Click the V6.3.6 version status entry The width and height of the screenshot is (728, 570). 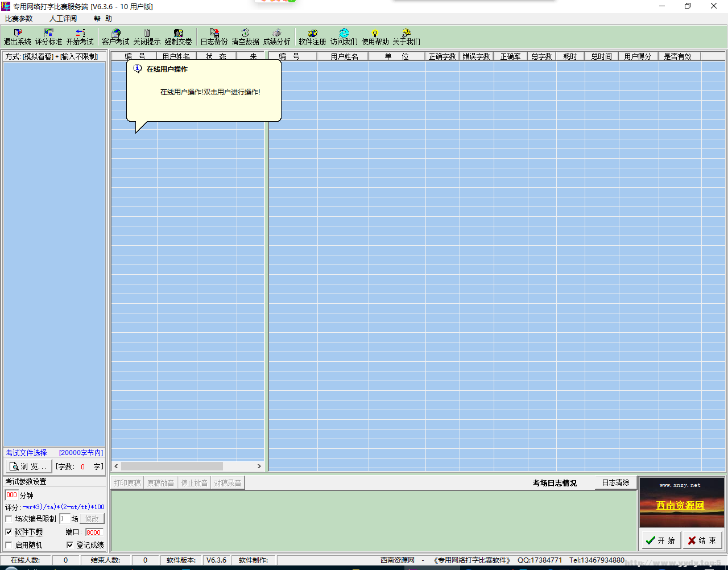tap(216, 560)
